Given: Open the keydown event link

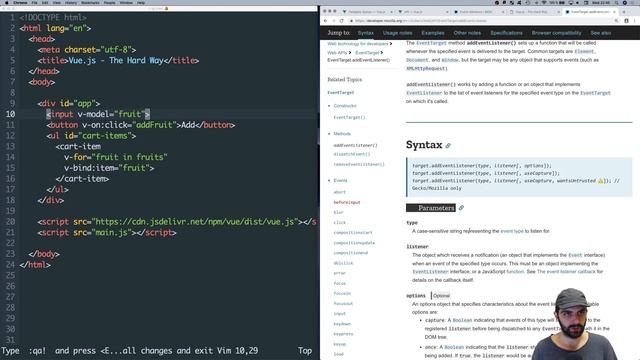Looking at the screenshot, I should click(x=342, y=324).
